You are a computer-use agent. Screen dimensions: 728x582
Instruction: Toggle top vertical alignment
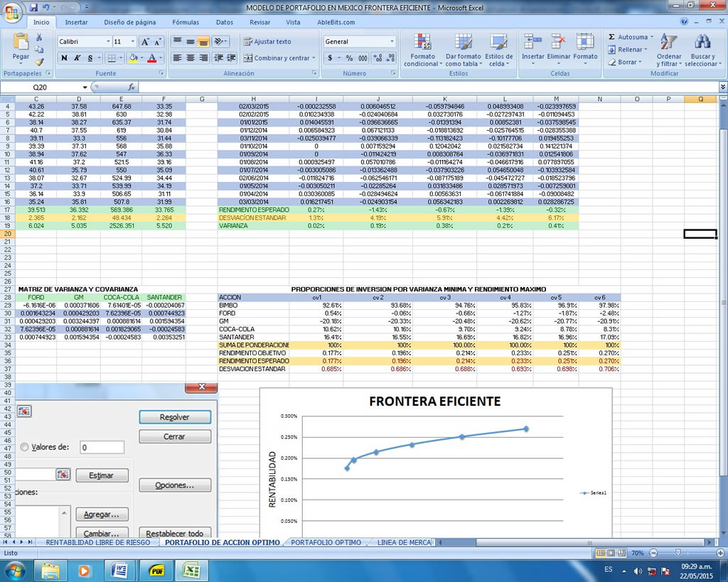177,42
